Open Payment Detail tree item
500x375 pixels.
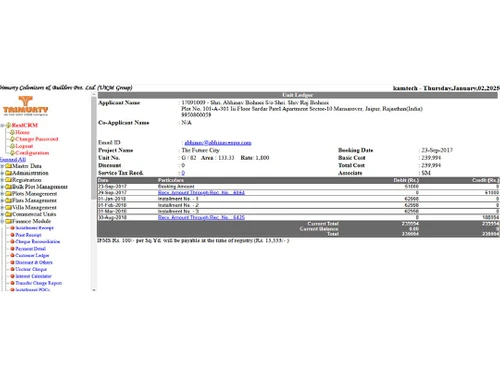coord(30,249)
